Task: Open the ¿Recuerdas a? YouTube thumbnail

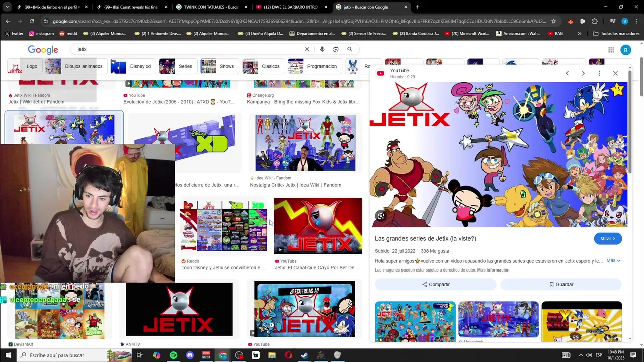Action: click(x=304, y=309)
